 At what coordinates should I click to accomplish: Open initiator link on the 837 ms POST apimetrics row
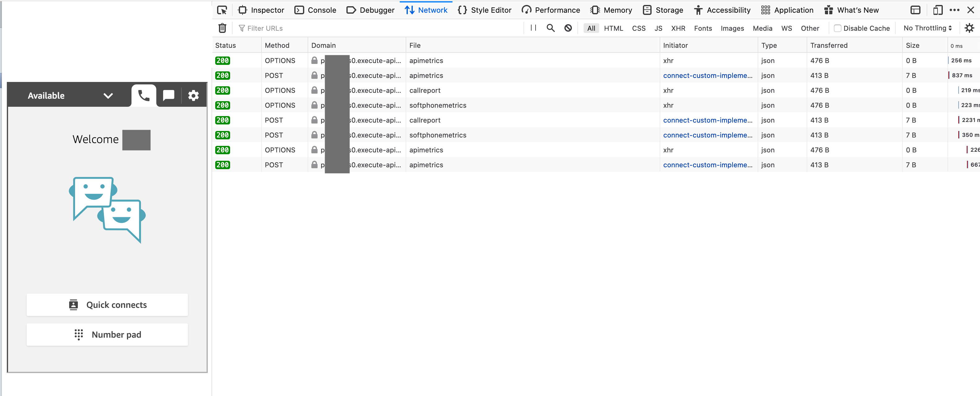coord(708,75)
